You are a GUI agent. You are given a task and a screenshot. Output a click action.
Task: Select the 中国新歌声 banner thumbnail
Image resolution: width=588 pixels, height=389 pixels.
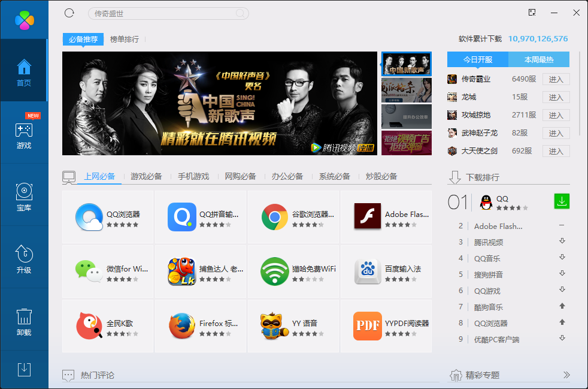pos(407,64)
